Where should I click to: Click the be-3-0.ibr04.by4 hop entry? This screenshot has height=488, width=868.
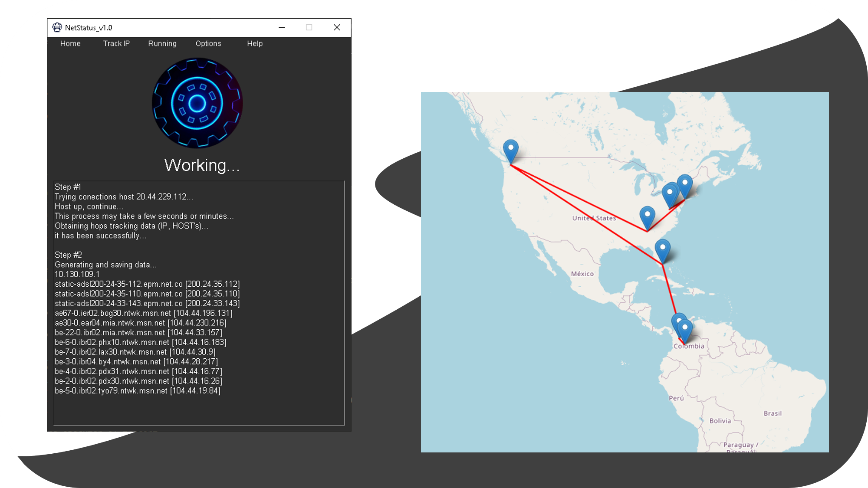[136, 362]
